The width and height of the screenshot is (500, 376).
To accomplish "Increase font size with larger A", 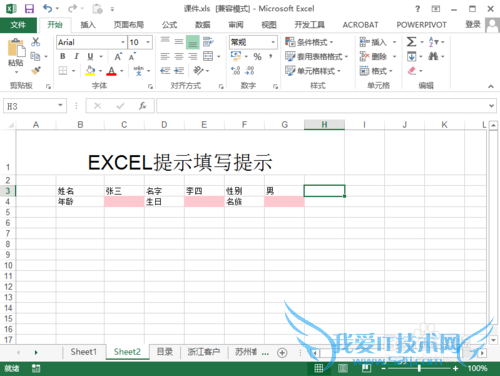I will (x=118, y=57).
